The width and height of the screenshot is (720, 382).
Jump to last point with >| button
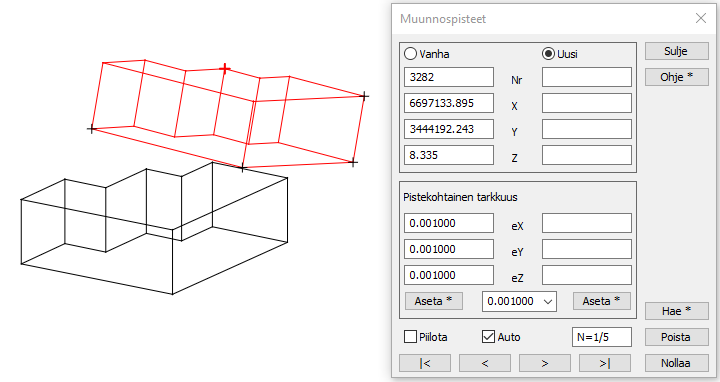605,363
